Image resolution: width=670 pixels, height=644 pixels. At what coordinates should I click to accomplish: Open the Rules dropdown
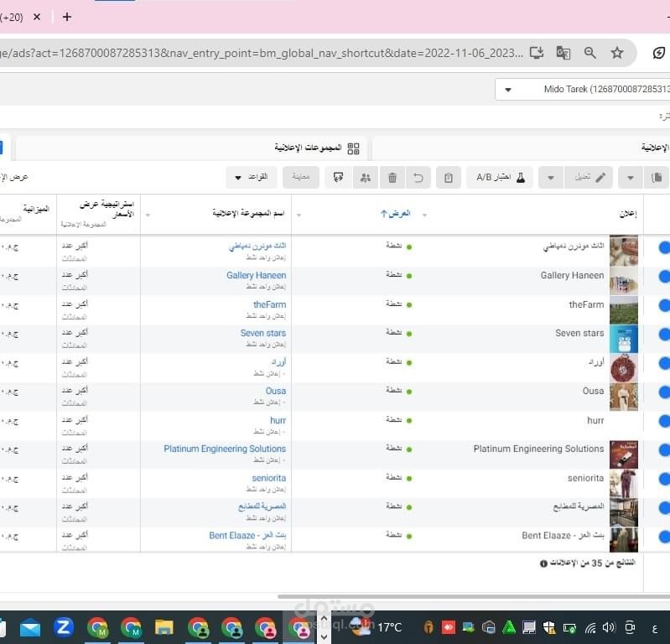coord(252,177)
